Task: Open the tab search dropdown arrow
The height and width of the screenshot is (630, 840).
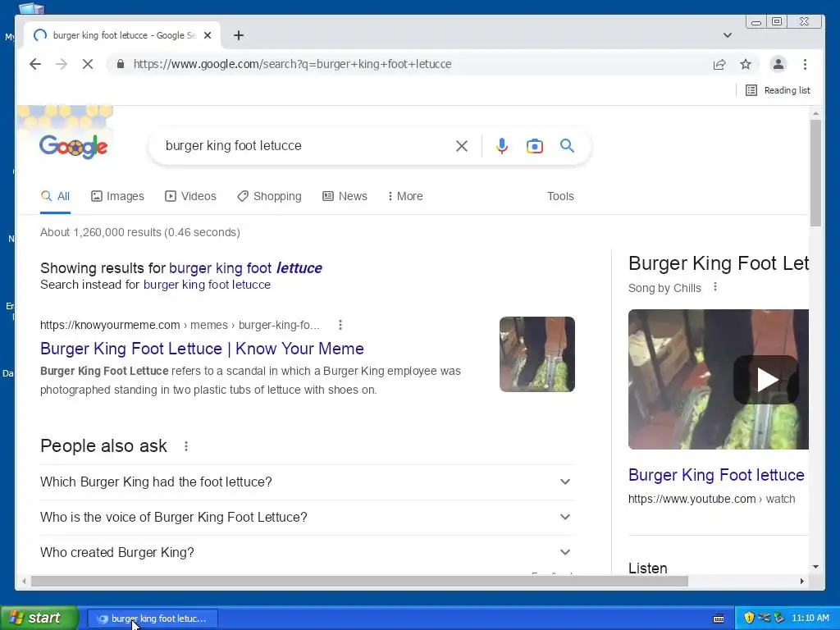Action: pos(728,35)
